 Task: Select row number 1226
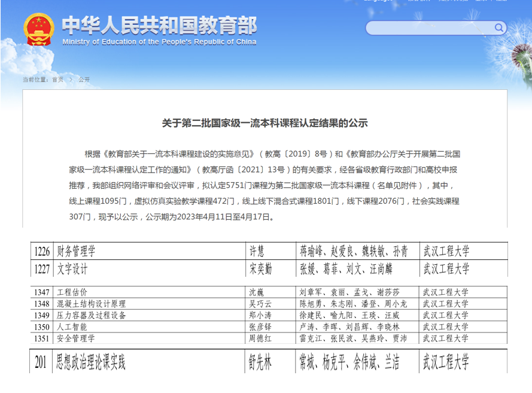(42, 252)
